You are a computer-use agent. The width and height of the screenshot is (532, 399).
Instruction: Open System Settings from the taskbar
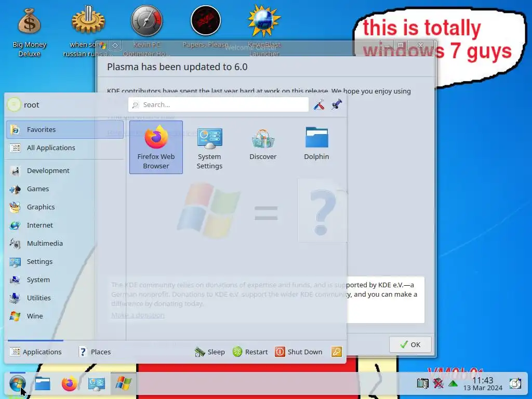coord(96,384)
